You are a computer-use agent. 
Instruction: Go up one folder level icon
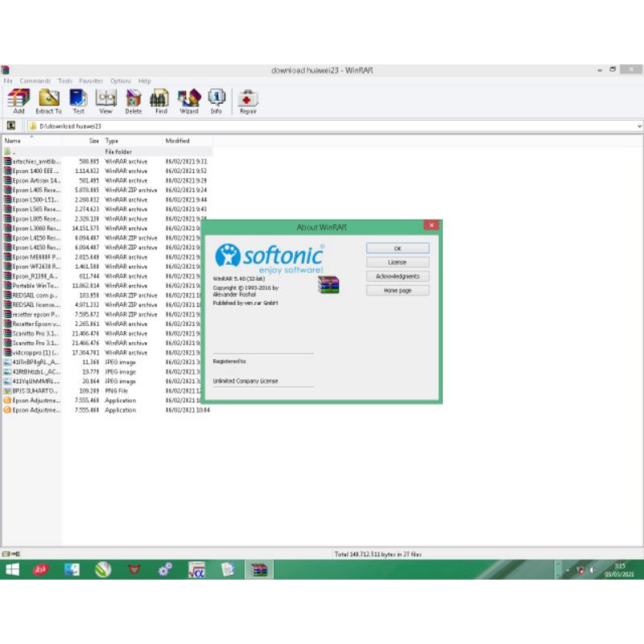click(11, 126)
